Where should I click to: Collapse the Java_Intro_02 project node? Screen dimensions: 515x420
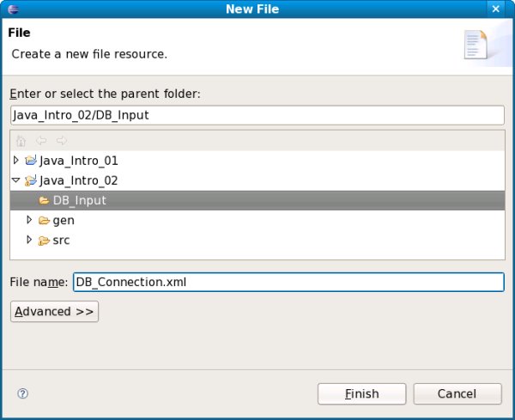point(16,180)
